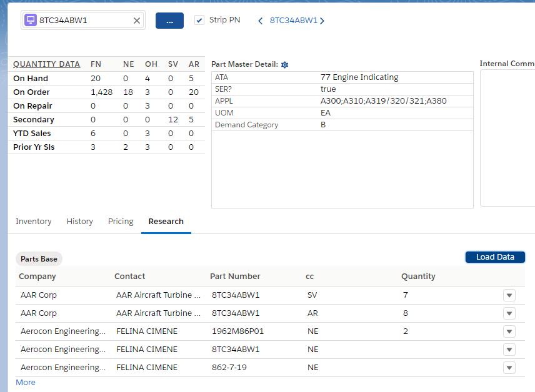Click the Part Master Detail gear icon
The width and height of the screenshot is (535, 392).
click(284, 65)
